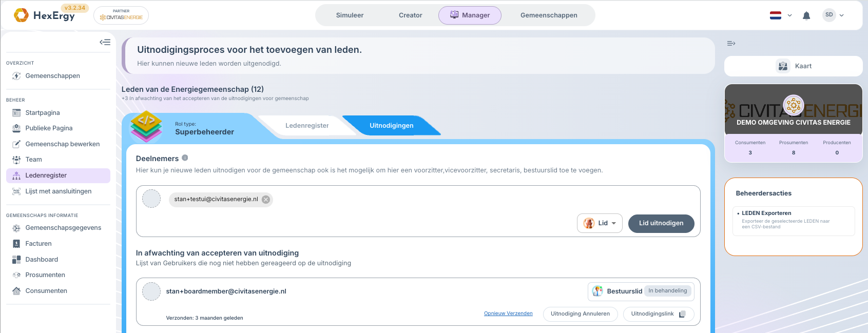Viewport: 868px width, 333px height.
Task: Click the Consumenten house icon
Action: click(16, 291)
